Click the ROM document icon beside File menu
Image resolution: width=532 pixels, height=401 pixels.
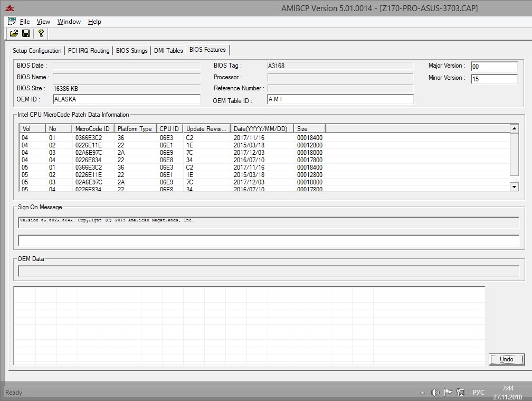point(12,21)
